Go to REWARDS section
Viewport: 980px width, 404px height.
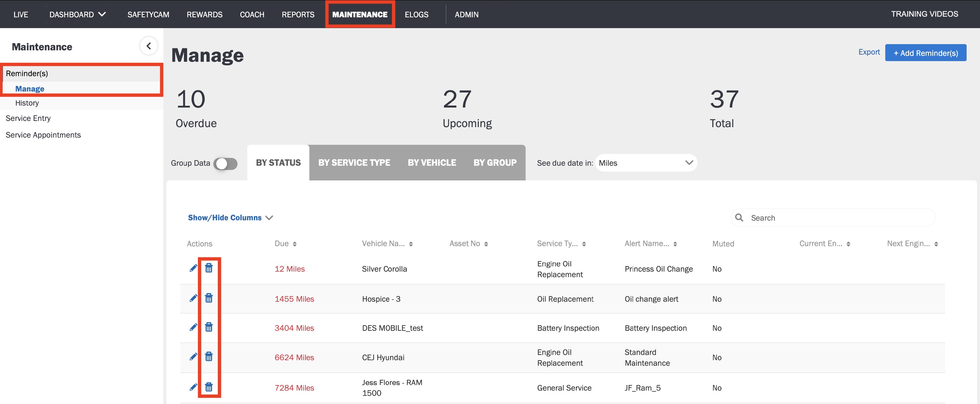[204, 14]
